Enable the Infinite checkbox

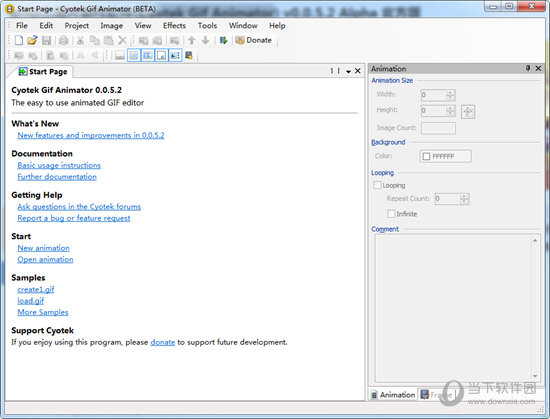coord(391,214)
